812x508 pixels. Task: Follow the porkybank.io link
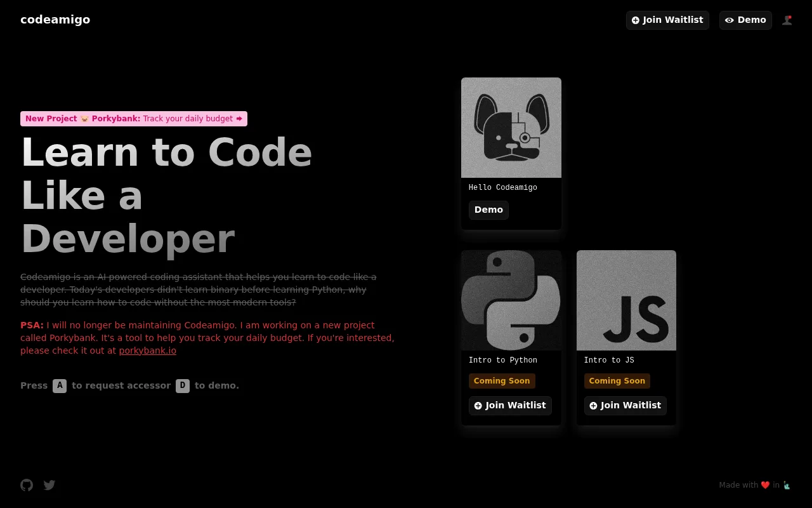pos(148,351)
